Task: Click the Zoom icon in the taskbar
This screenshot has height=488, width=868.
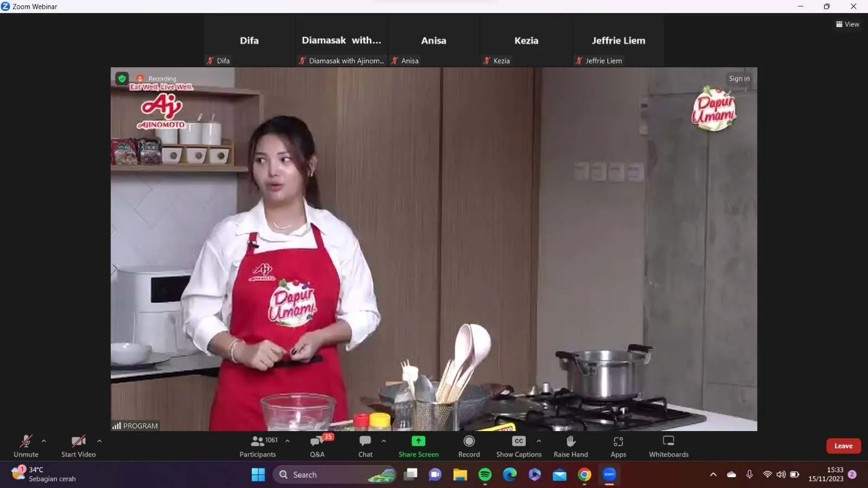Action: coord(609,475)
